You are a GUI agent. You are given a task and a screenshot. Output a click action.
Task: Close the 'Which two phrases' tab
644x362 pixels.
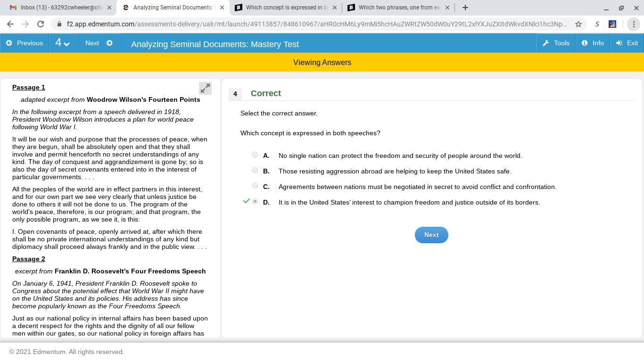[447, 8]
